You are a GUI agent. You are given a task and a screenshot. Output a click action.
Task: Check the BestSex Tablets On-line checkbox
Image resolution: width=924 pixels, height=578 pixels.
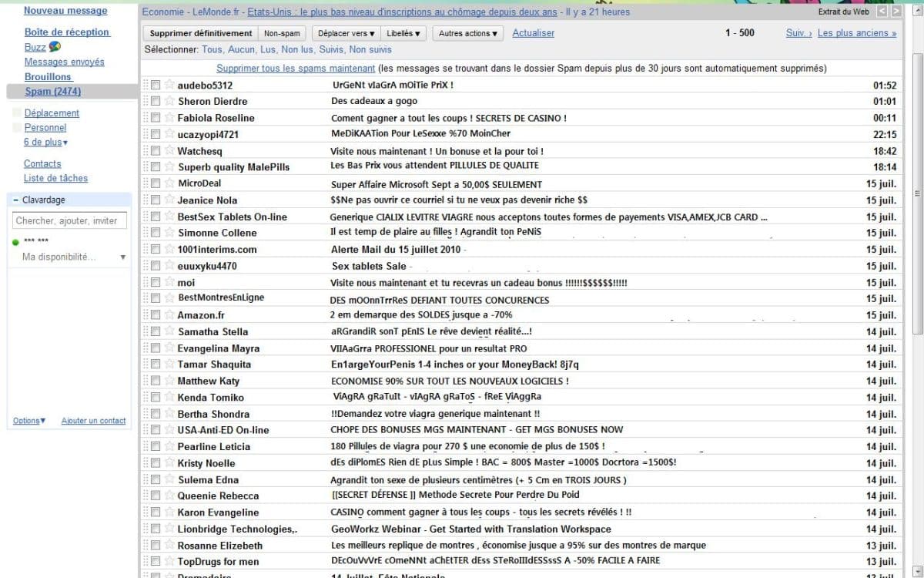156,217
